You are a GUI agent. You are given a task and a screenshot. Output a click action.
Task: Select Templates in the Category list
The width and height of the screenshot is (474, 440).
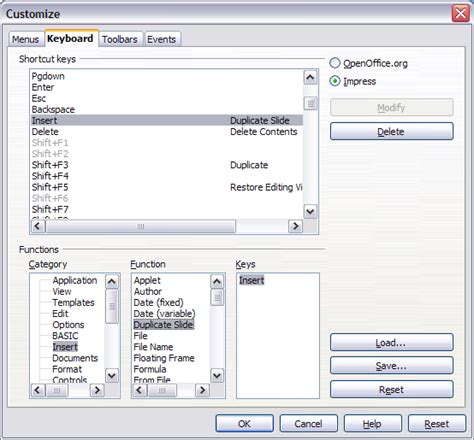(73, 302)
